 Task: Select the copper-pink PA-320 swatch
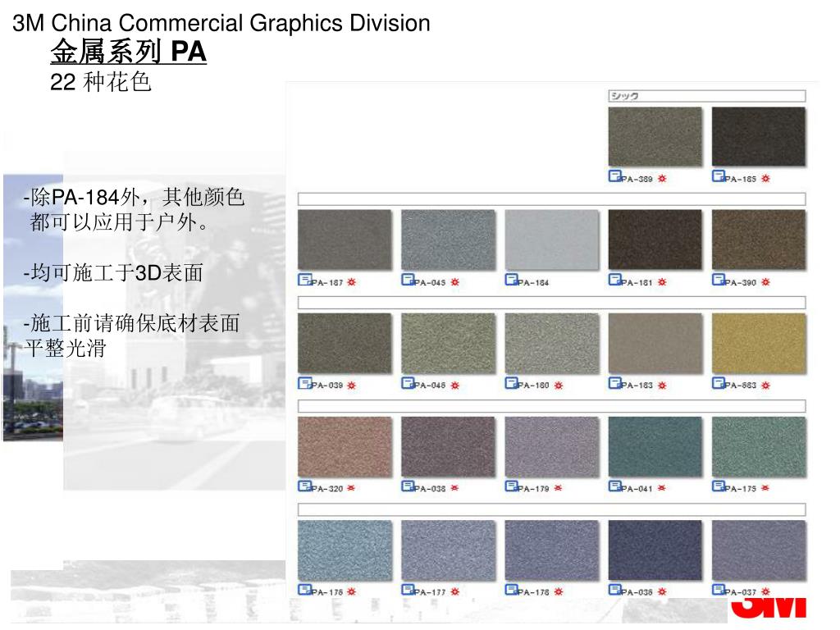(345, 447)
